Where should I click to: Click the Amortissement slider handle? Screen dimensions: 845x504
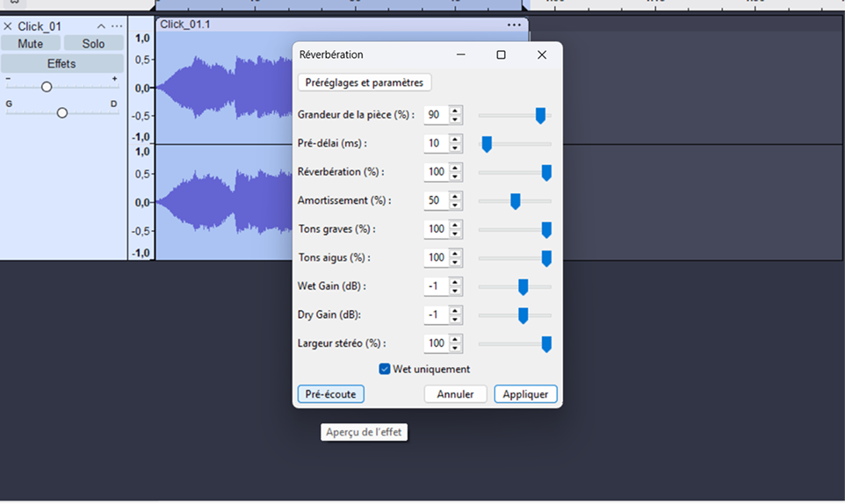[x=516, y=201]
